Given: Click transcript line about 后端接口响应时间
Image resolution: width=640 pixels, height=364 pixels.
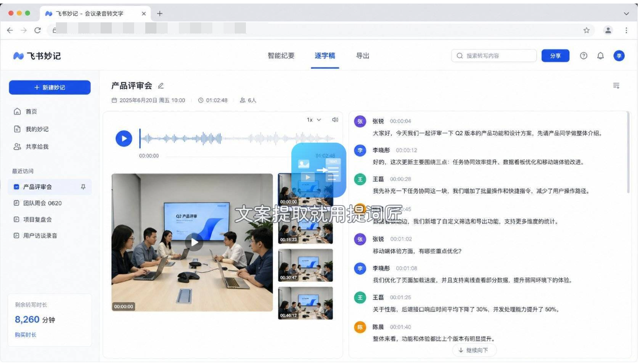Looking at the screenshot, I should coord(465,309).
